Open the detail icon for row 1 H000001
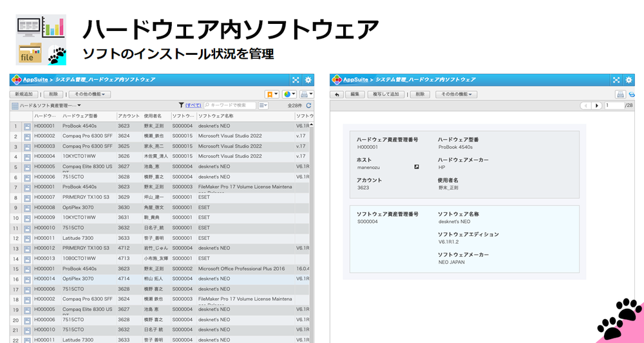The width and height of the screenshot is (644, 343). 27,126
